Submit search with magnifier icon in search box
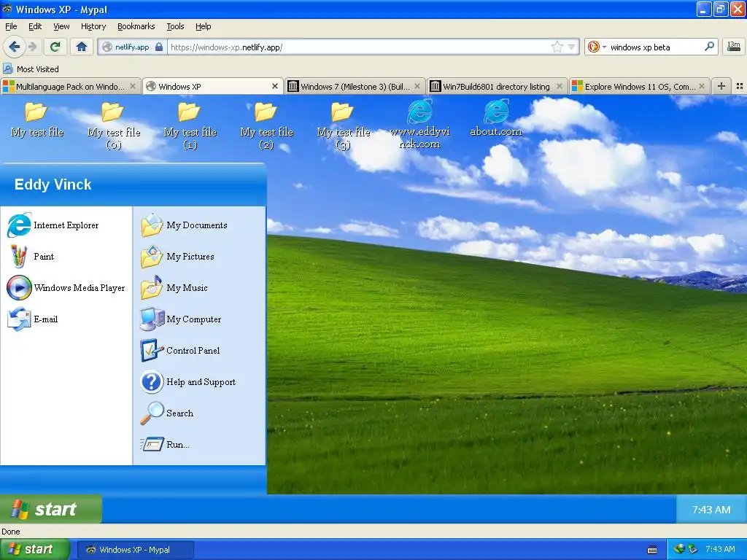The height and width of the screenshot is (560, 747). click(709, 47)
